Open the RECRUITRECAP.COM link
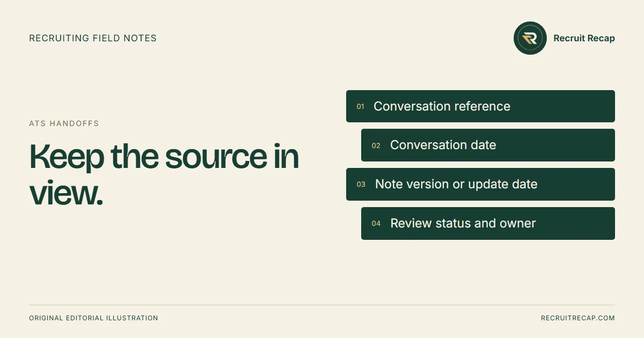The image size is (644, 338). pyautogui.click(x=578, y=318)
